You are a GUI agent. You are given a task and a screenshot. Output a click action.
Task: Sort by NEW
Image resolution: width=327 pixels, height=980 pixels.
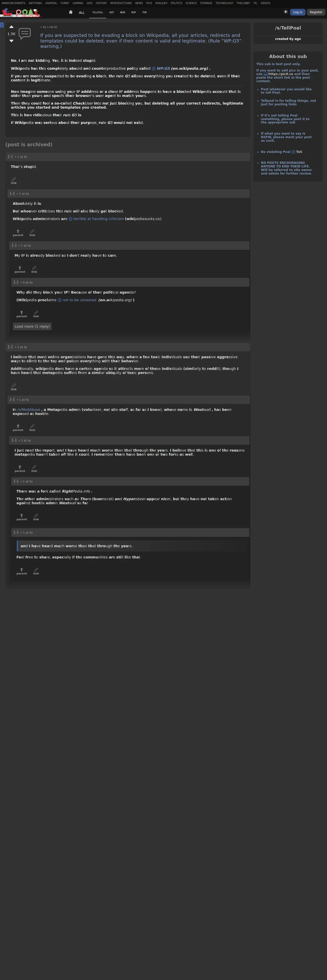[x=122, y=12]
